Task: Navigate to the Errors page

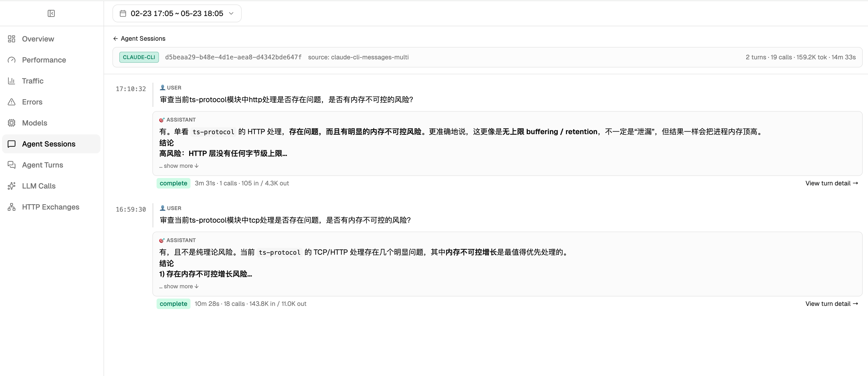Action: tap(51, 102)
